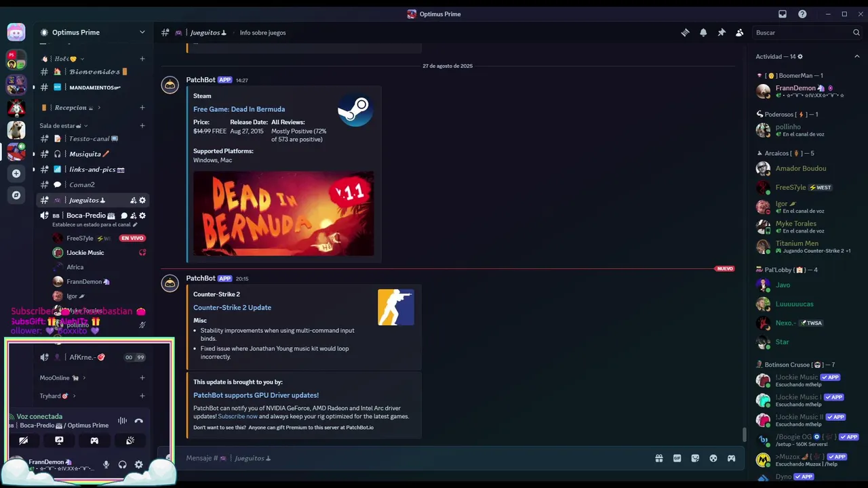
Task: Open Discover servers compass icon
Action: [16, 195]
